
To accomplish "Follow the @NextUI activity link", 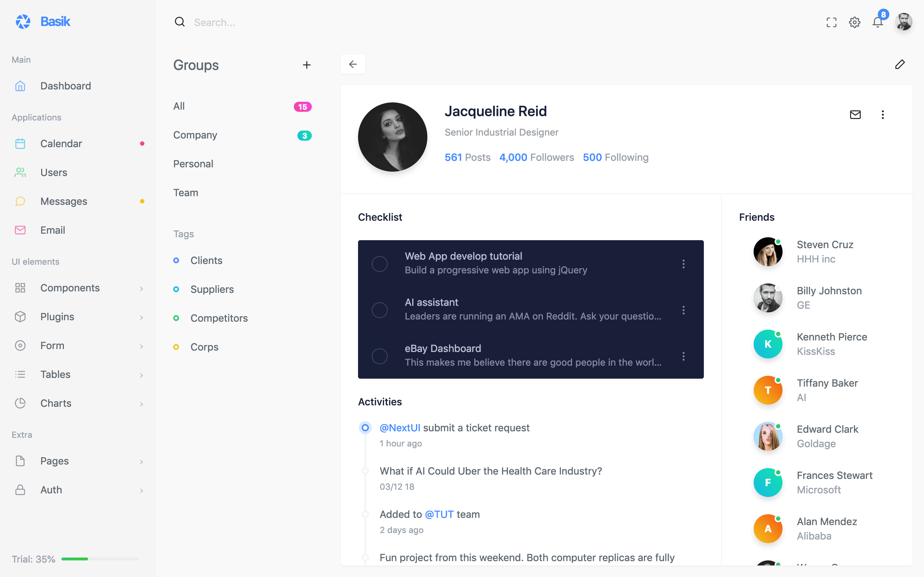I will pyautogui.click(x=400, y=428).
